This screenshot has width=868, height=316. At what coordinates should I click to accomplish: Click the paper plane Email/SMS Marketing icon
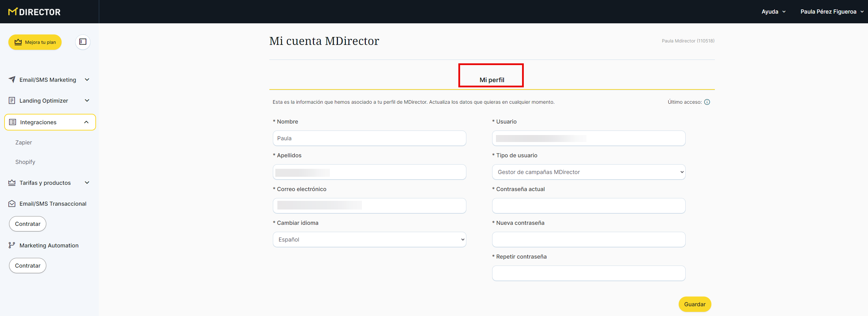tap(12, 80)
